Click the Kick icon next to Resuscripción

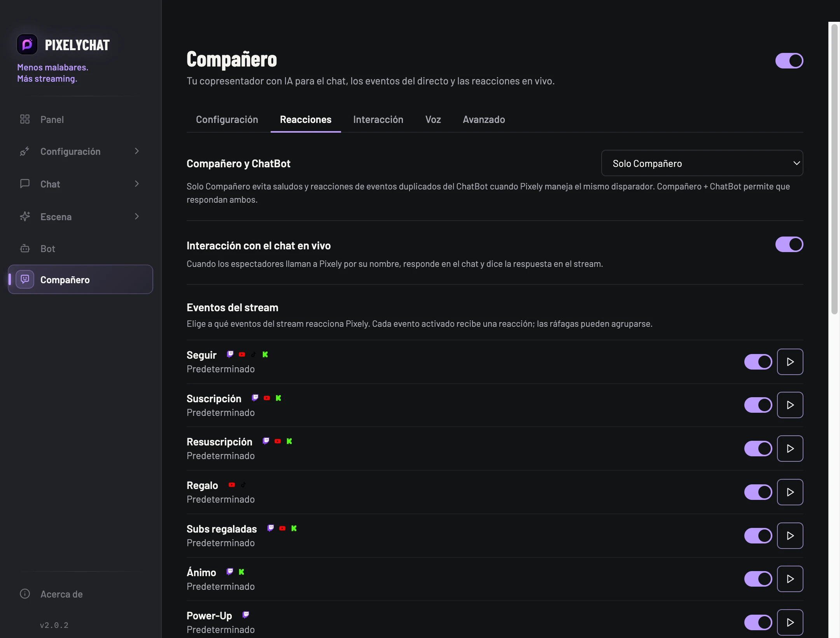click(289, 441)
